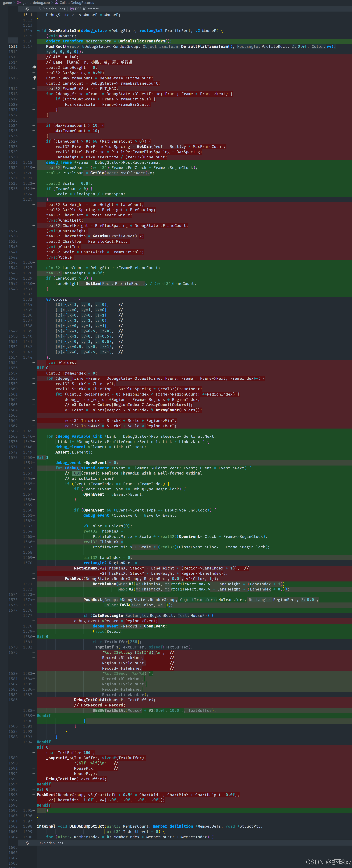Expand the 1510 hidden lines unfold icon
Image resolution: width=352 pixels, height=868 pixels.
click(27, 9)
